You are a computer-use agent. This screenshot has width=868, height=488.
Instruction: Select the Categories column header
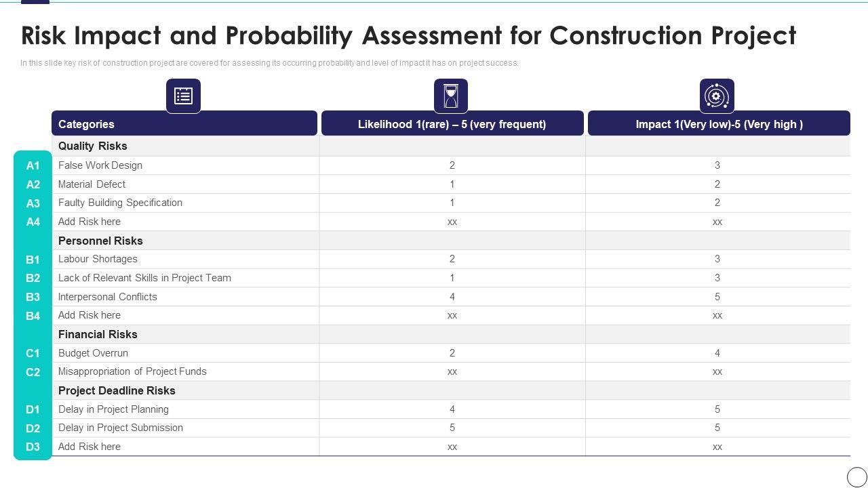click(86, 124)
